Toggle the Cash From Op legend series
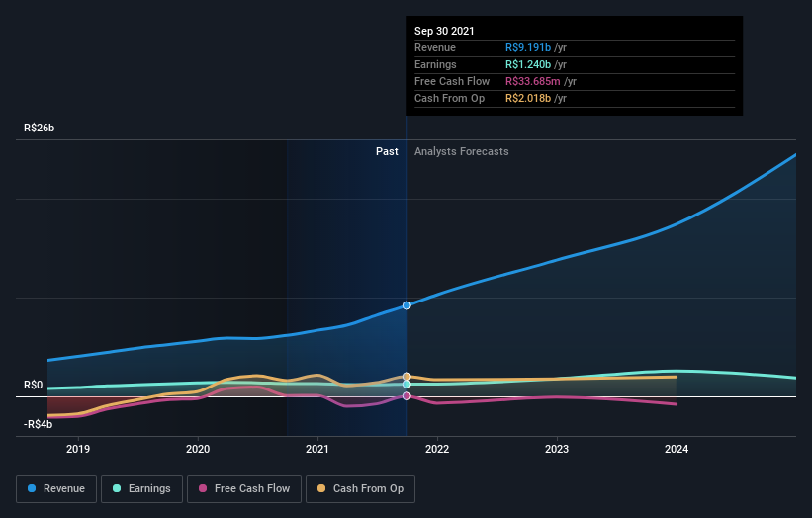Image resolution: width=812 pixels, height=518 pixels. pos(360,489)
